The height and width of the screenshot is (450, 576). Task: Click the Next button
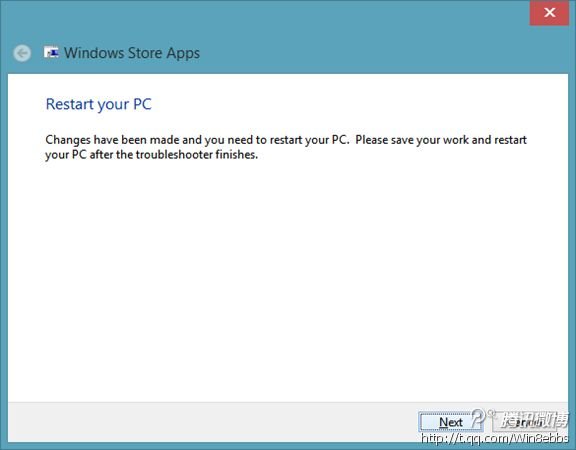click(451, 422)
